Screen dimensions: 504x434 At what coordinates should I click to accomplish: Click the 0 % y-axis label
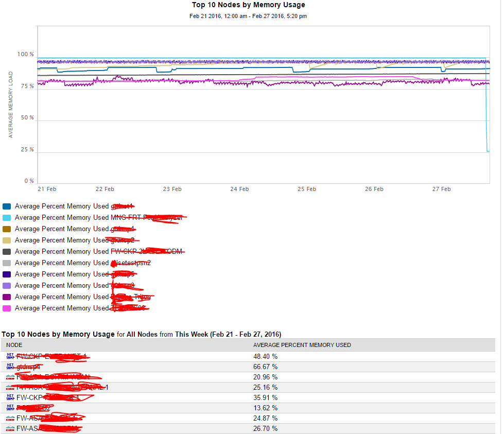click(x=29, y=181)
